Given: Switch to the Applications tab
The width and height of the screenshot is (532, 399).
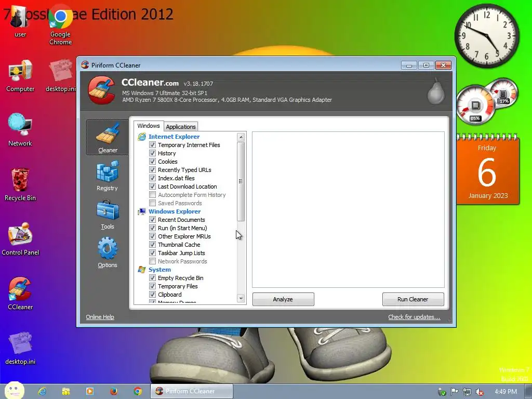Looking at the screenshot, I should [180, 127].
